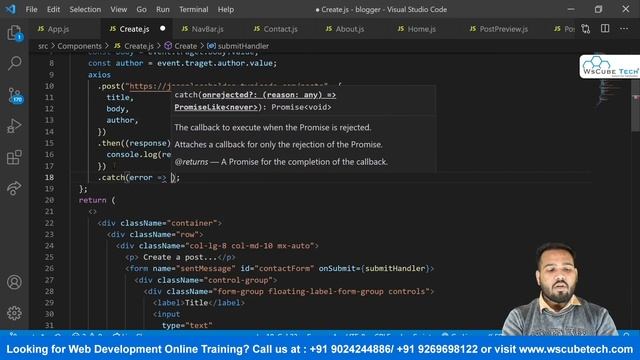Switch to the App.js tab
640x360 pixels.
click(x=58, y=29)
